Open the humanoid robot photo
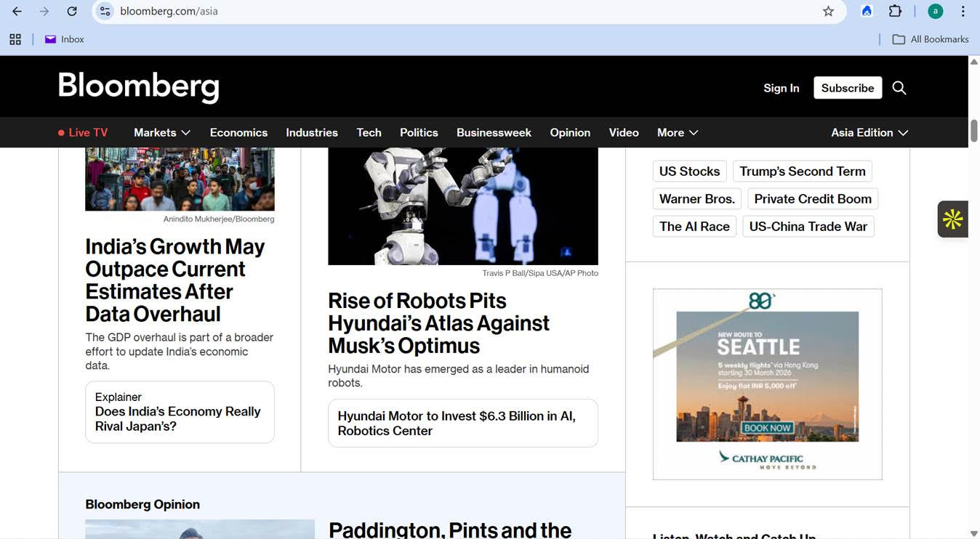Viewport: 980px width, 539px height. tap(463, 206)
